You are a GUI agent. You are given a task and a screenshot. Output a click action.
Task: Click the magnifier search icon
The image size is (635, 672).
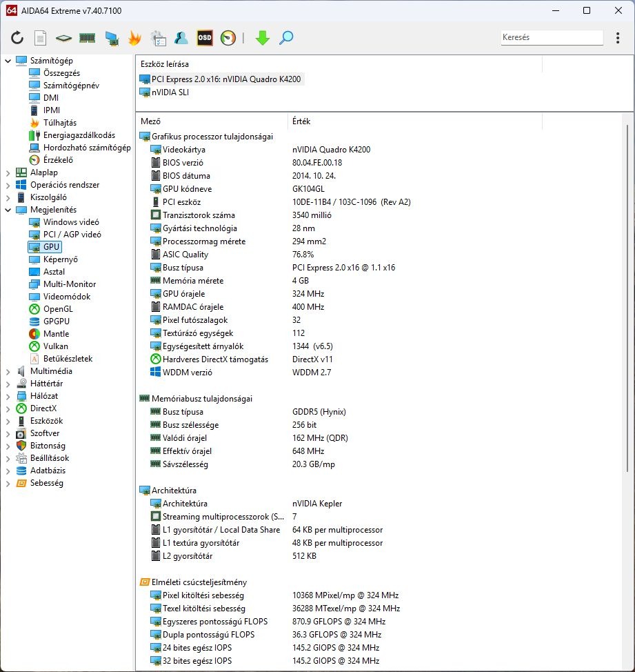tap(286, 38)
